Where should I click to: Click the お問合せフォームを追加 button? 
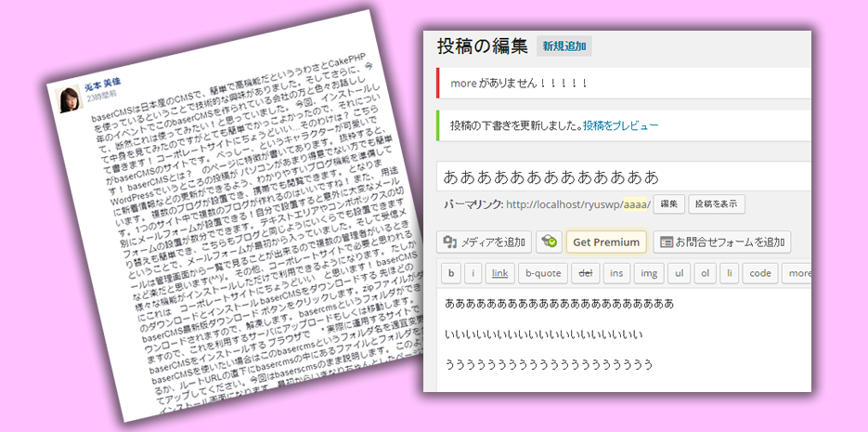point(722,242)
